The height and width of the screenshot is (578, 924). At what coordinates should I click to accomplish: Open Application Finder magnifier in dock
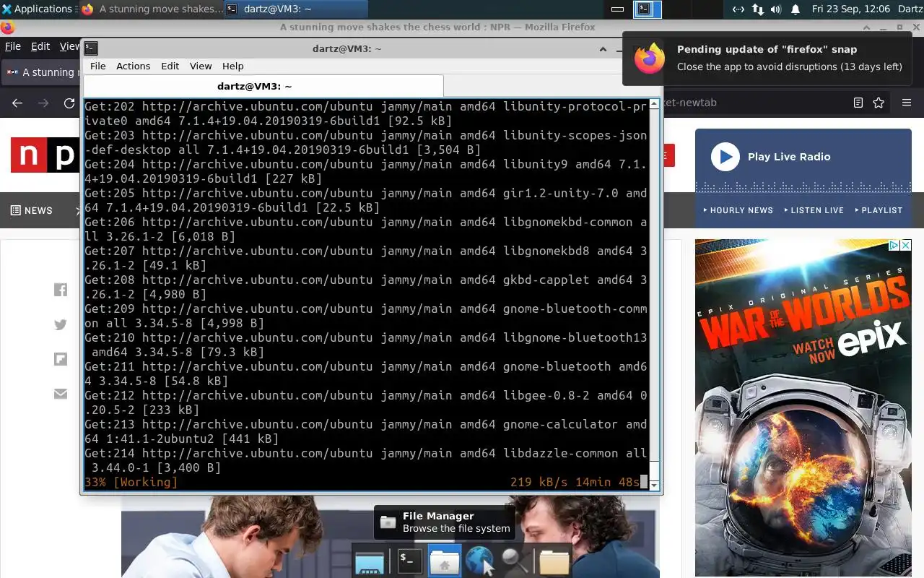point(515,561)
